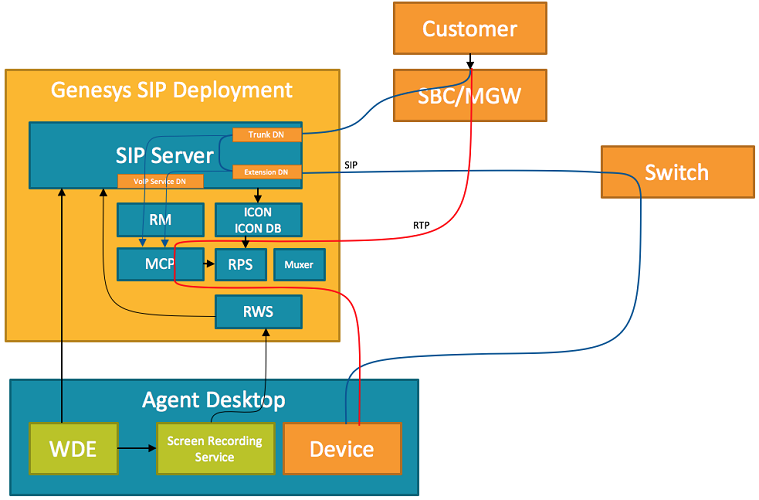Click the SIP line label
This screenshot has width=759, height=500.
pos(351,164)
